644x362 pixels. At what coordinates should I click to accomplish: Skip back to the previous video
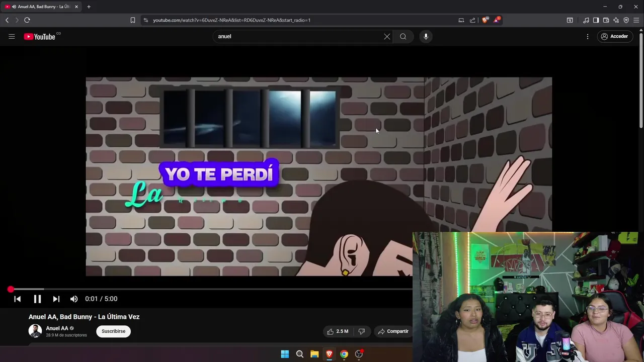click(x=17, y=299)
